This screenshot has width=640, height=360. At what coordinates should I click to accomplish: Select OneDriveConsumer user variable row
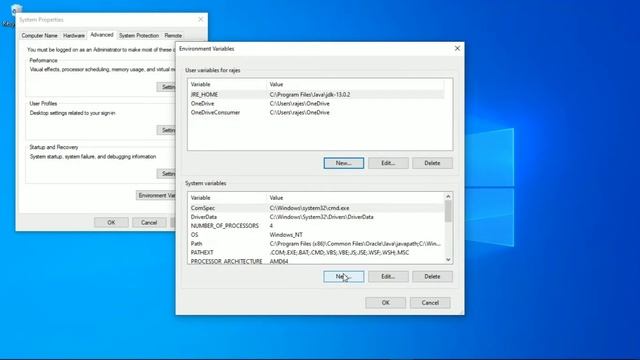(316, 112)
